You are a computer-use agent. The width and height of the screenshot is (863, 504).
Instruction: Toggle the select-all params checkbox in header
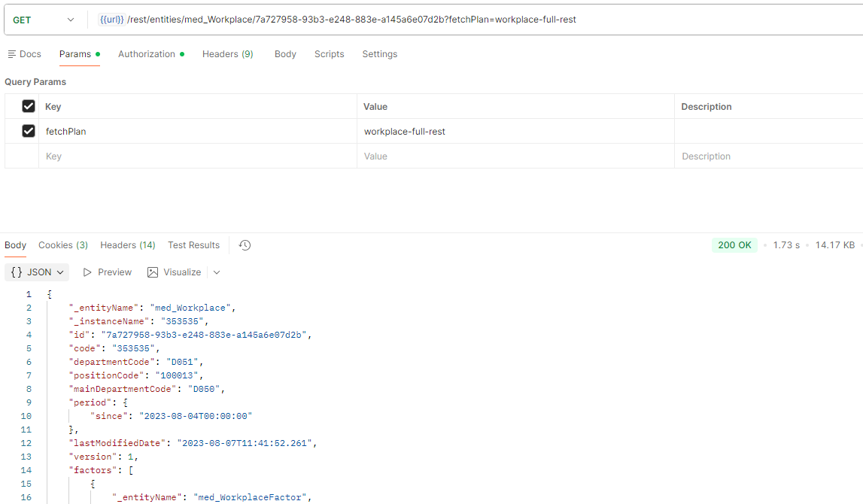29,106
